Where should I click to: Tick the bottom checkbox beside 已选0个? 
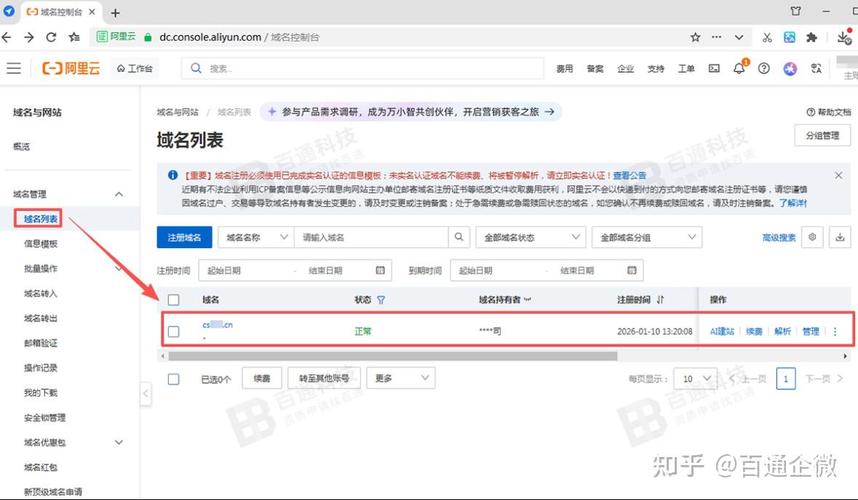[x=173, y=379]
